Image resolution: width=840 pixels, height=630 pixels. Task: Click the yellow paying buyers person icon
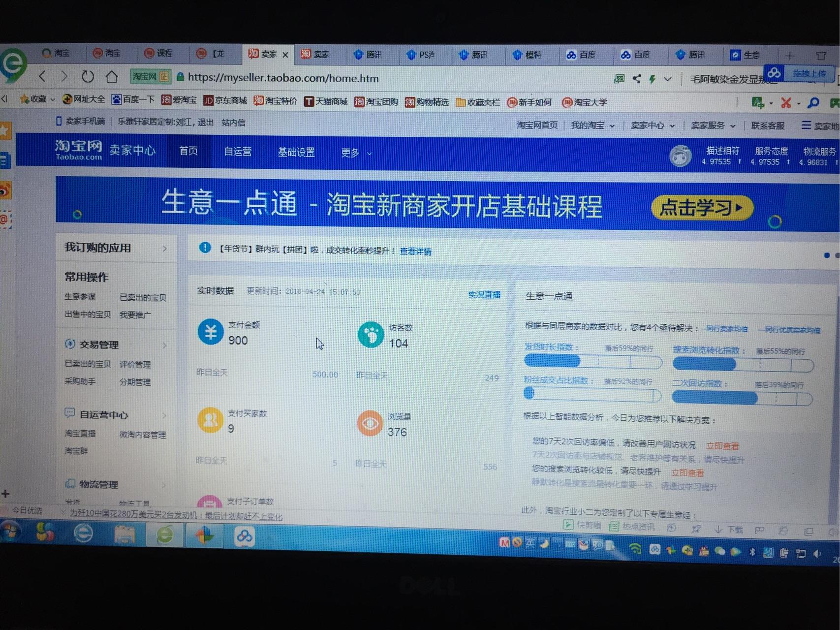[210, 420]
